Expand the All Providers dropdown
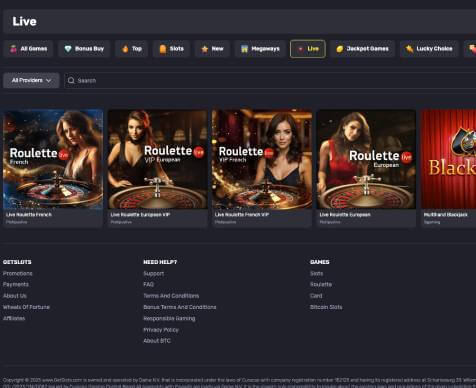Screen dimensions: 476x388 31,80
